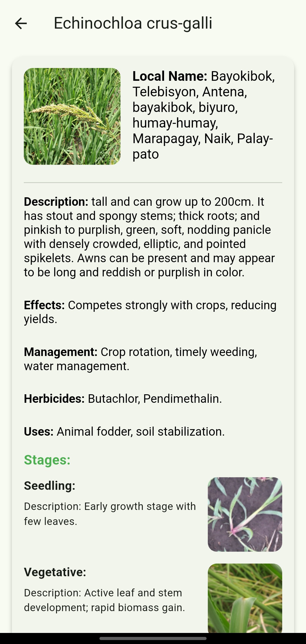Expand the Seedling stage section

[49, 485]
